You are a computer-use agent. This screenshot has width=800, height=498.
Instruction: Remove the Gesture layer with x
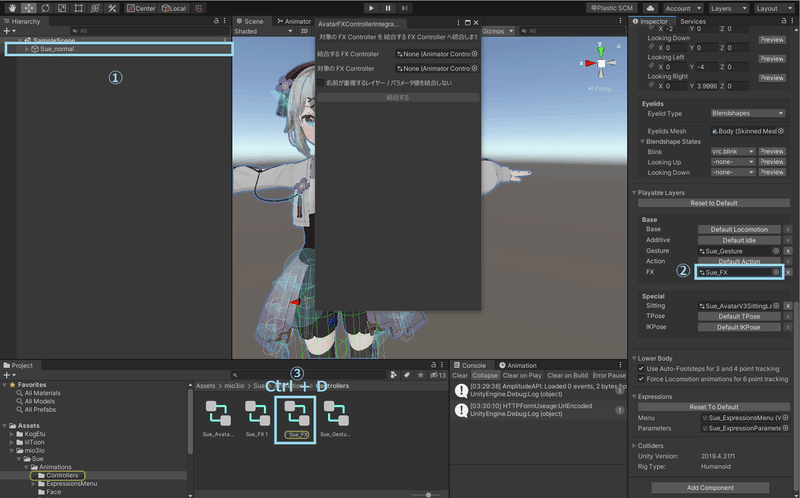tap(788, 251)
